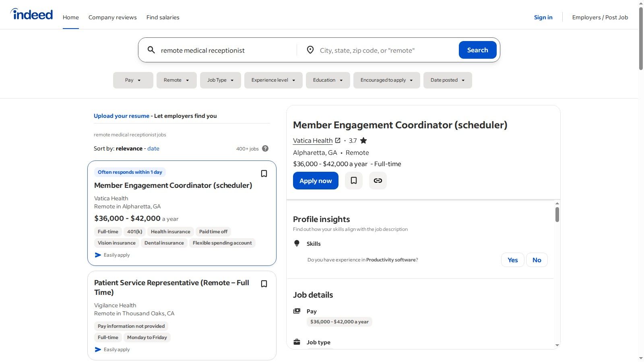The height and width of the screenshot is (362, 644).
Task: Open the Find salaries tab
Action: [x=163, y=17]
